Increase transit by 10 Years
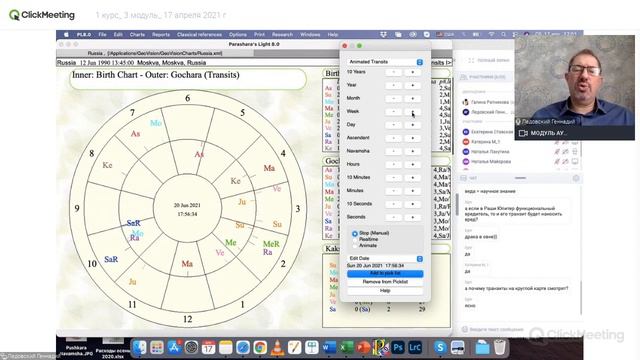Screen dimensions: 640x360 pyautogui.click(x=413, y=72)
